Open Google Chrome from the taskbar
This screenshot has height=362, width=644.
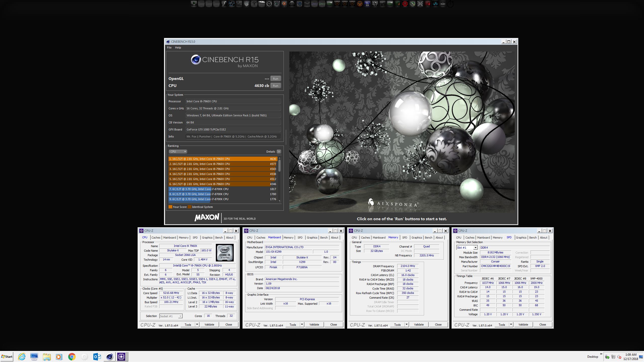tap(72, 356)
